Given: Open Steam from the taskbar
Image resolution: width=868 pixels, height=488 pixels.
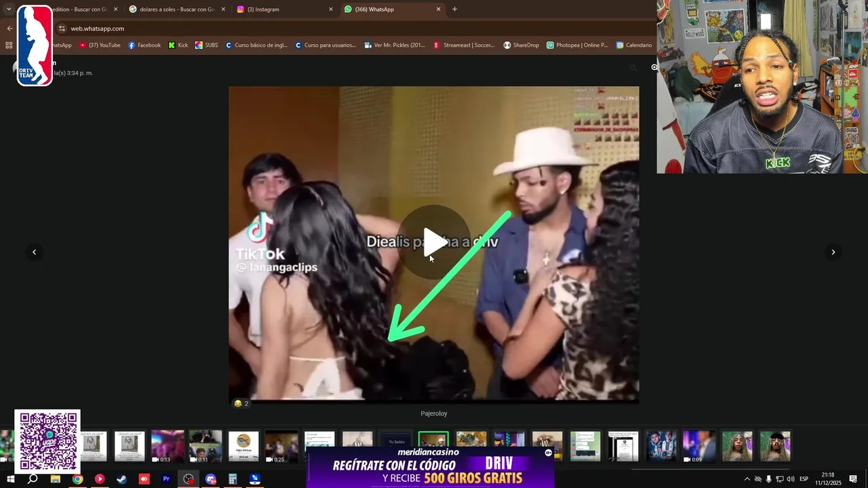Looking at the screenshot, I should coord(121,479).
